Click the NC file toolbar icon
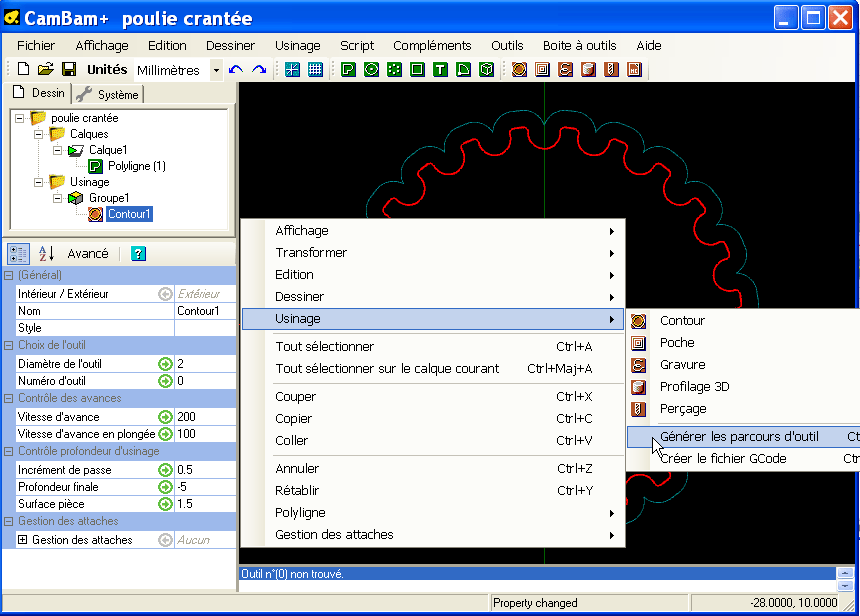Screen dimensions: 860x616 (635, 70)
